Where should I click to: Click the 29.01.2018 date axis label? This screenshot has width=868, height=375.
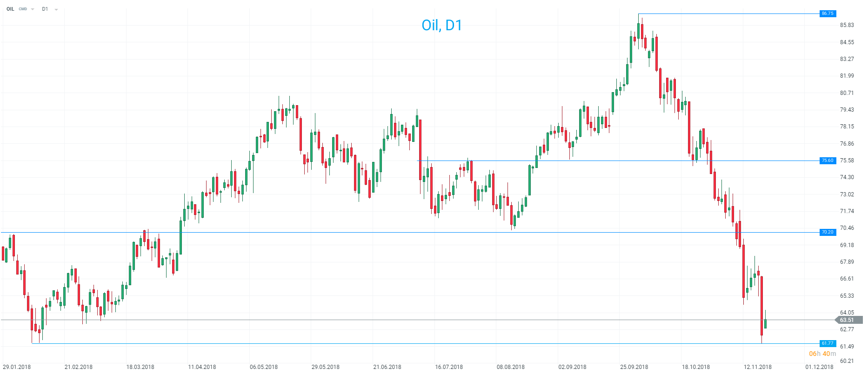17,367
